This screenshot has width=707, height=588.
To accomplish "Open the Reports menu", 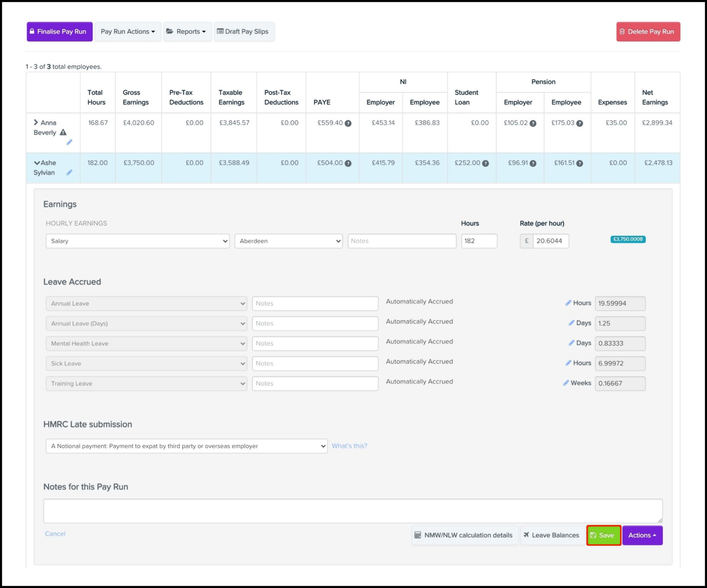I will click(187, 32).
